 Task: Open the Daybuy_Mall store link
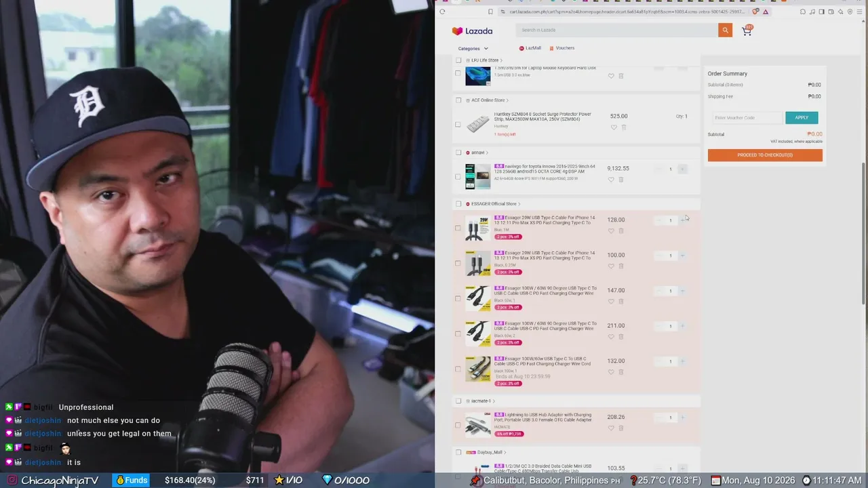pyautogui.click(x=490, y=452)
